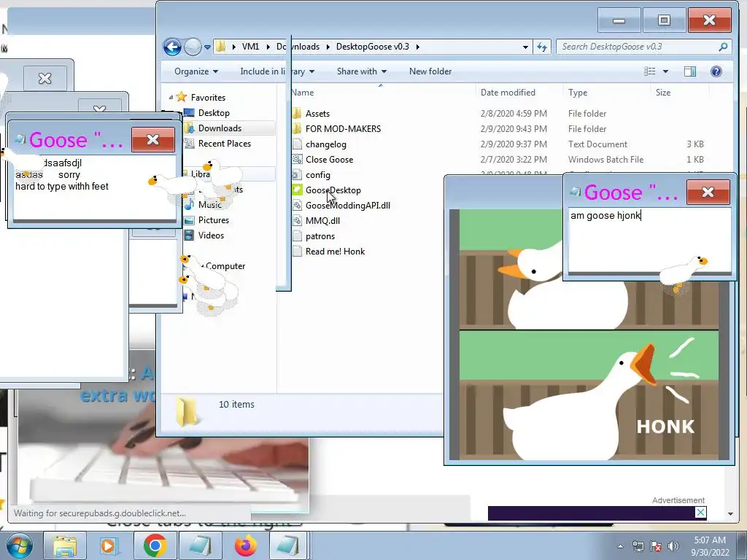The image size is (747, 560).
Task: Select Recent Places in the navigation pane
Action: click(x=225, y=144)
